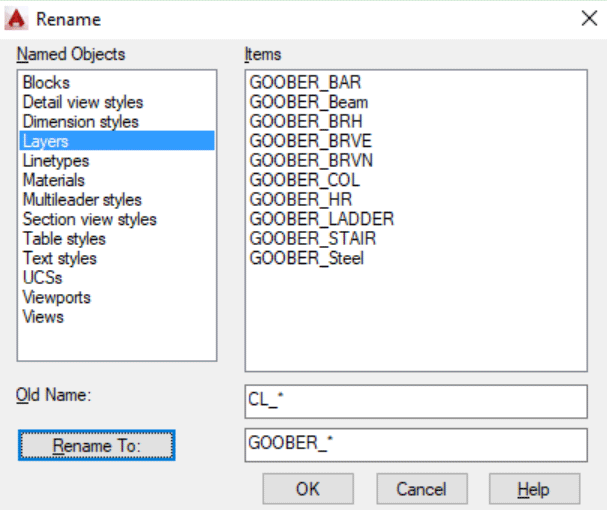Viewport: 607px width, 510px height.
Task: Select Text styles in the list
Action: 60,258
